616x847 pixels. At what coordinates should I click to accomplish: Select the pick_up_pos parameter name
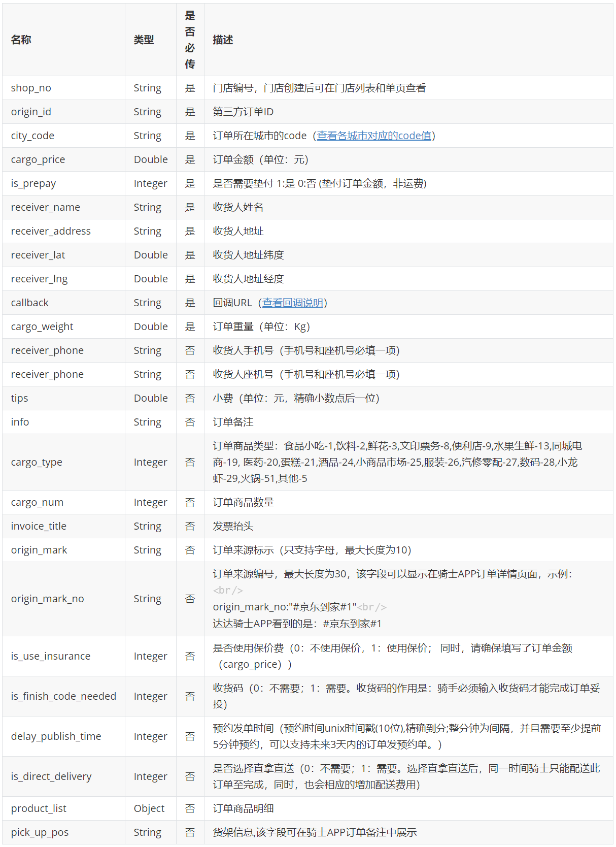pos(40,832)
